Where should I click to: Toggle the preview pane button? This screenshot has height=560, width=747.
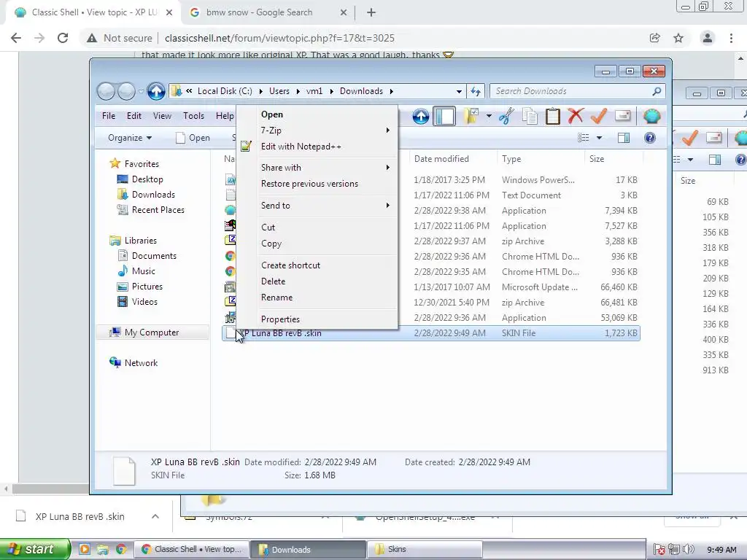[x=623, y=138]
